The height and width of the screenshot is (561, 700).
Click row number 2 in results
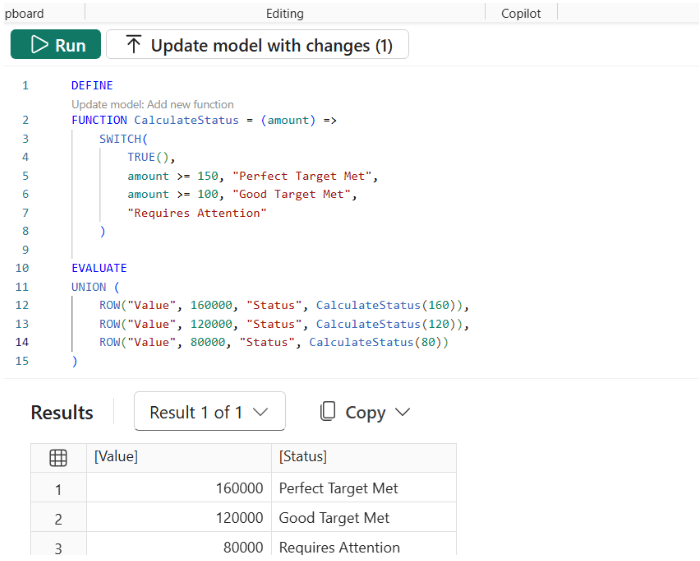point(58,519)
